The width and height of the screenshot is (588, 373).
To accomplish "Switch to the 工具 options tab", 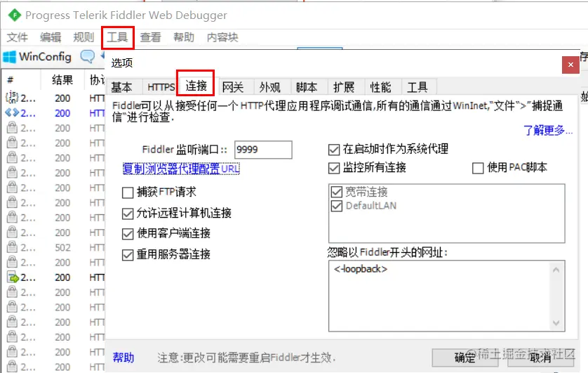I will tap(417, 87).
